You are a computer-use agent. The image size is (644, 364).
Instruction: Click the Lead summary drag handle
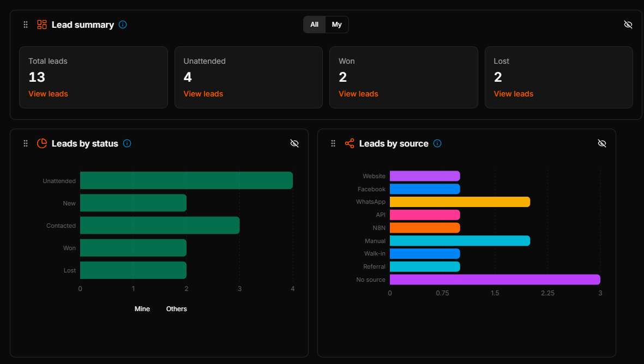26,25
